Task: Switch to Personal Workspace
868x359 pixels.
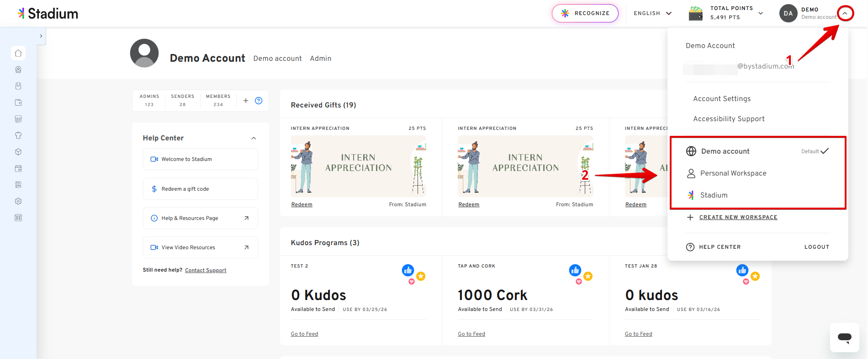Action: pyautogui.click(x=733, y=173)
